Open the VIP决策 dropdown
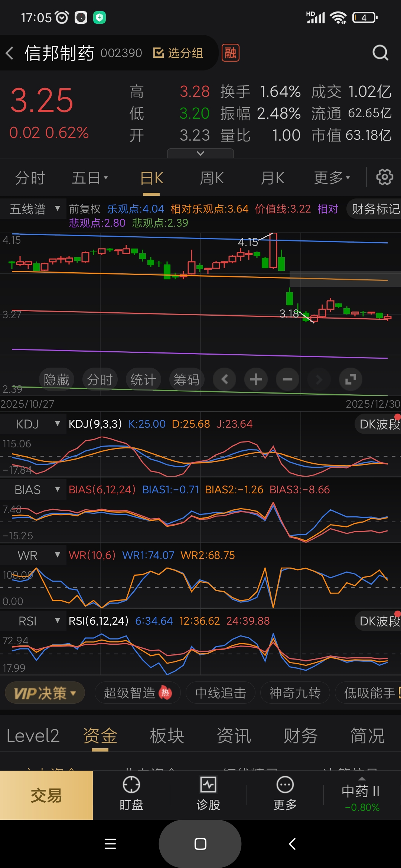This screenshot has height=868, width=401. point(45,693)
